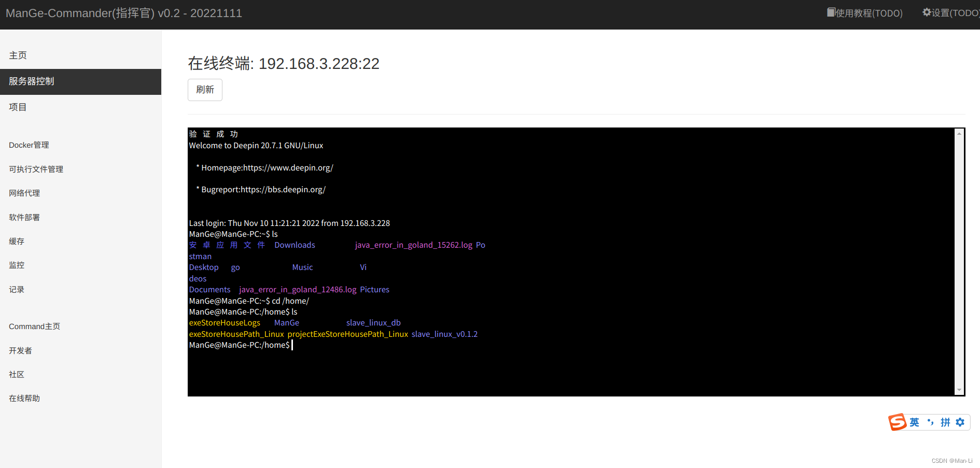Click 刷新 to refresh the terminal
The height and width of the screenshot is (468, 980).
[205, 90]
